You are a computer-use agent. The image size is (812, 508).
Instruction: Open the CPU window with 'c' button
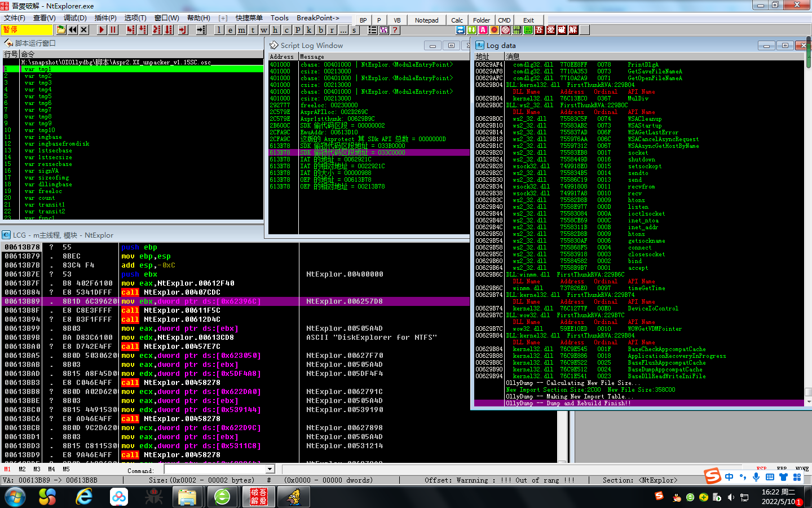coord(286,30)
